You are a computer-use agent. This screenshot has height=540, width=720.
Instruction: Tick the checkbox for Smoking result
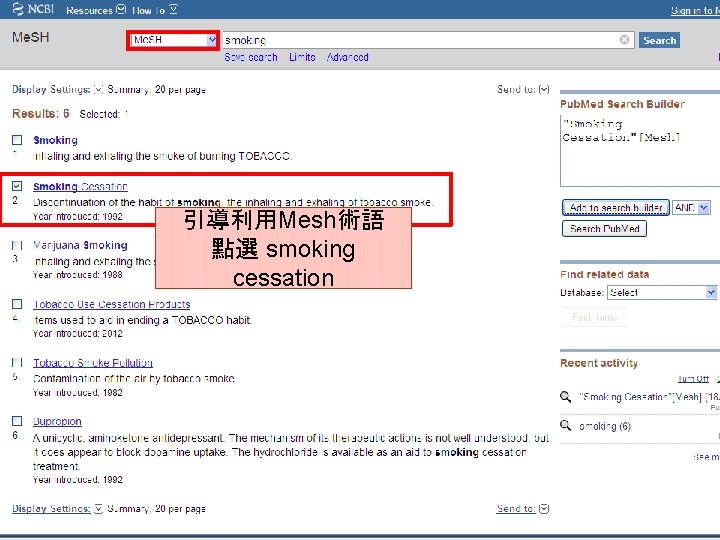pyautogui.click(x=17, y=140)
